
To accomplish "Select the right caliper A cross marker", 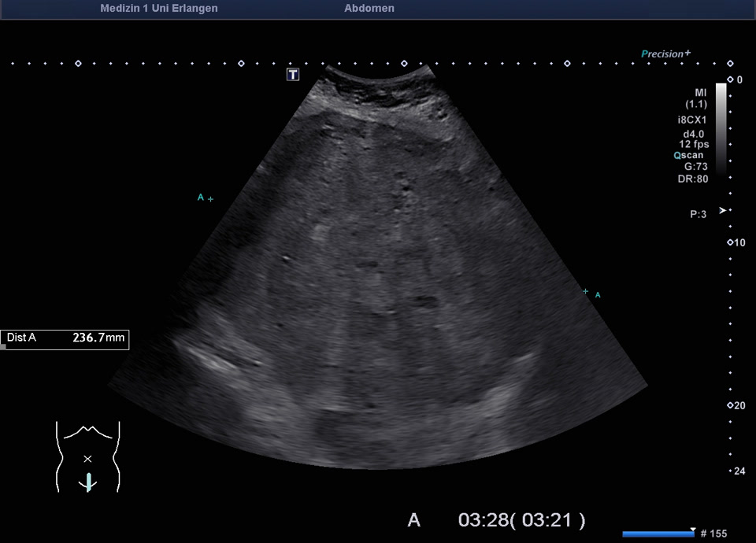I will [x=585, y=292].
